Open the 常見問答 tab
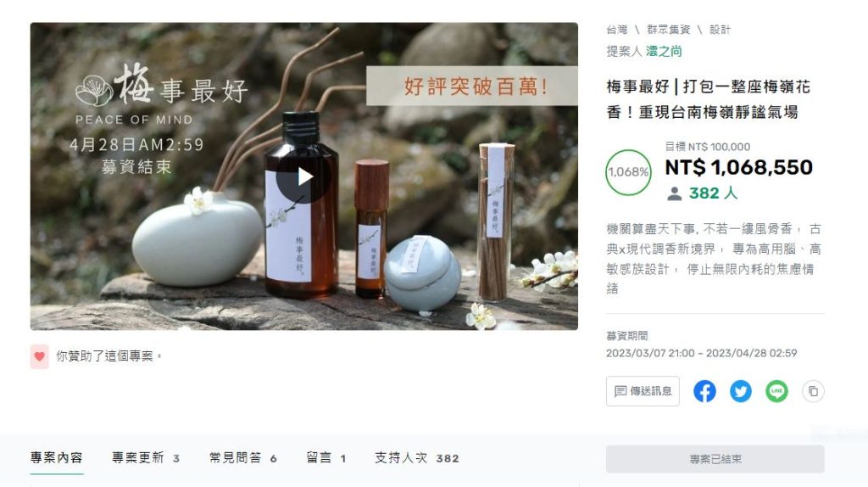Screen dimensions: 868x487 (x=242, y=458)
